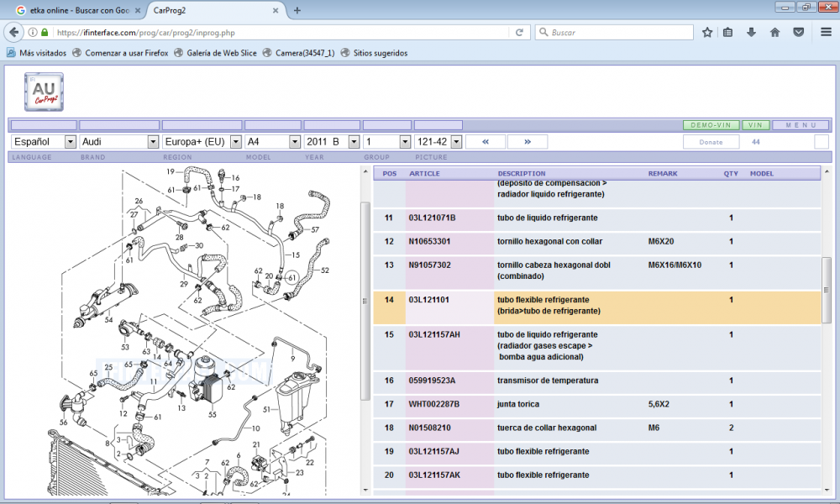
Task: Click the parts table vertical scrollbar thumb
Action: coord(826,289)
